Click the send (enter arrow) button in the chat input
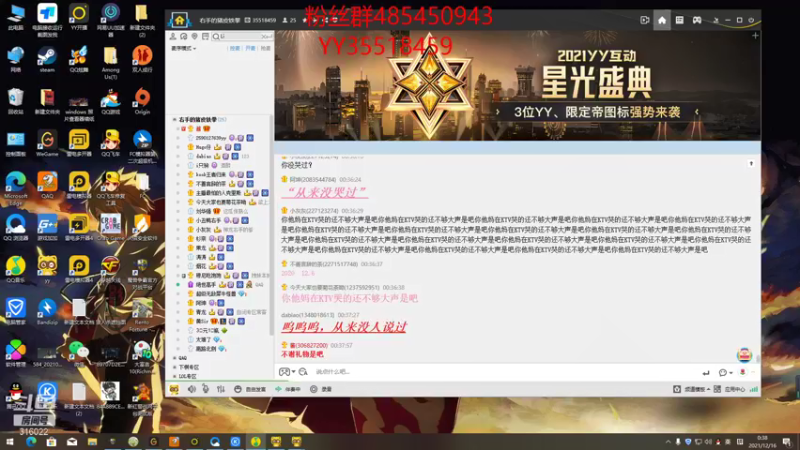 coord(706,373)
